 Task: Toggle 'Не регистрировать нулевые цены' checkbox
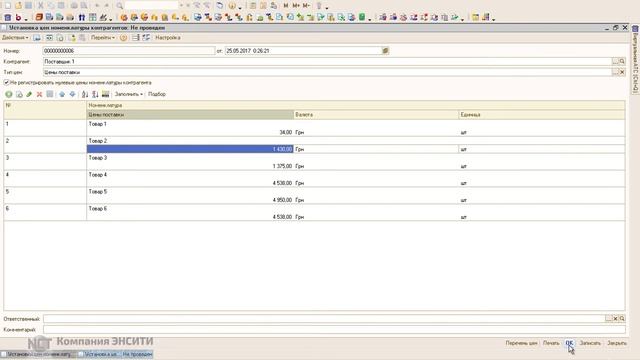coord(7,82)
